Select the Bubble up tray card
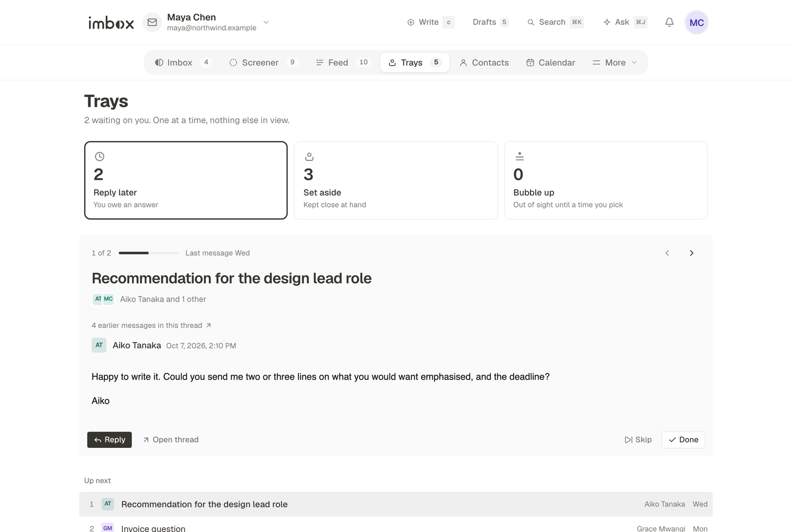Viewport: 792px width, 532px height. pos(606,180)
